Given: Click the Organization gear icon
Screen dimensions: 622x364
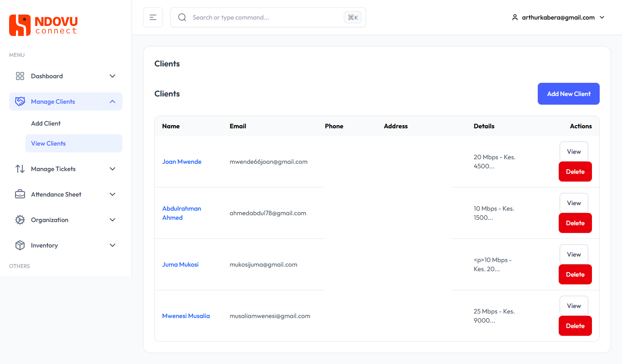Looking at the screenshot, I should [20, 220].
